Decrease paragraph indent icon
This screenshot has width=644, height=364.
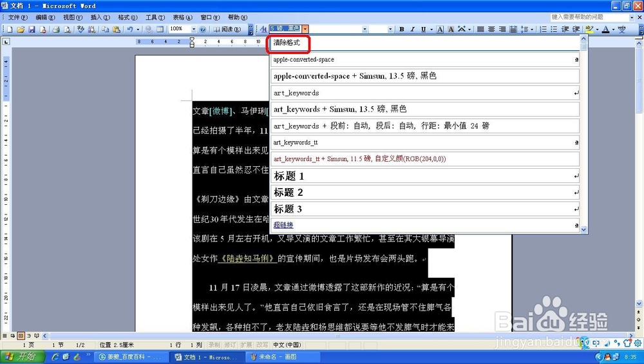tap(565, 29)
